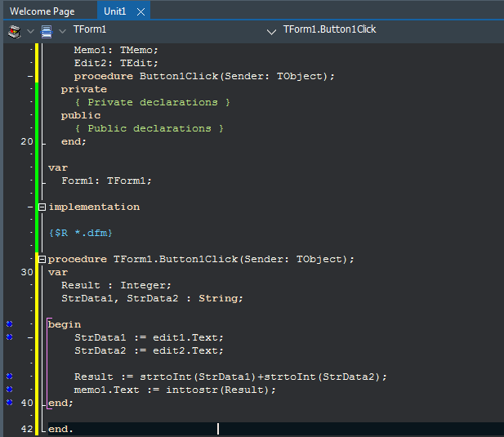Open dropdown arrow next to navigation icon

pos(30,32)
